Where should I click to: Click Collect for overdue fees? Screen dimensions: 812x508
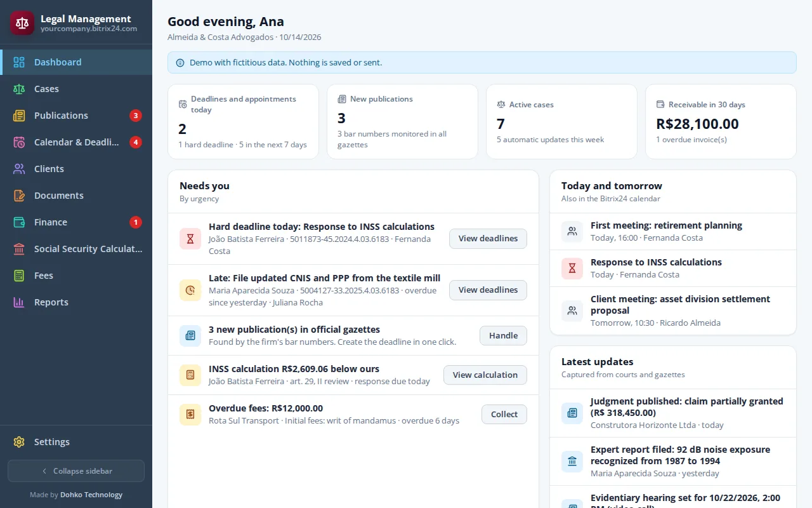[x=504, y=415]
